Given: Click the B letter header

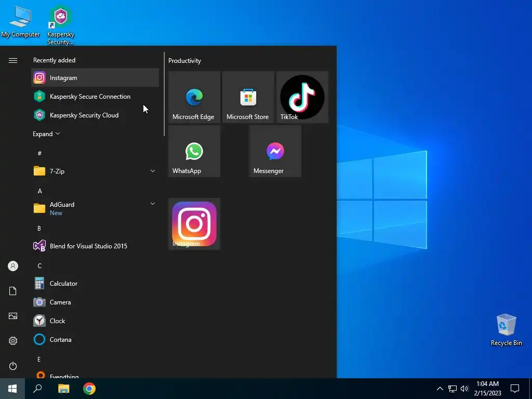Looking at the screenshot, I should pos(39,229).
